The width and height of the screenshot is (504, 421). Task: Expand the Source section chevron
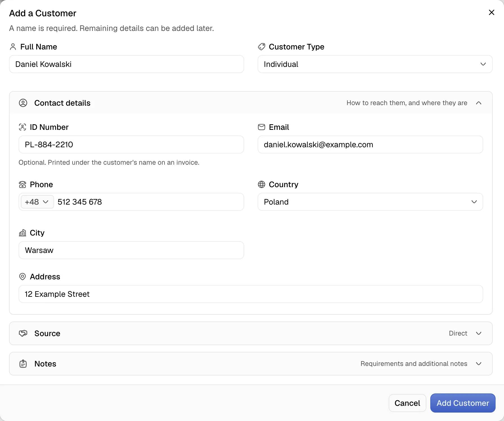479,333
